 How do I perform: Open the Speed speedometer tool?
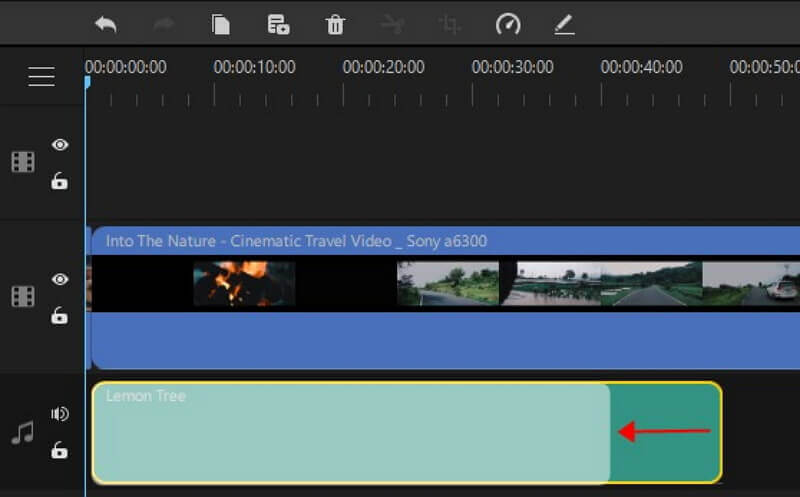pos(508,24)
